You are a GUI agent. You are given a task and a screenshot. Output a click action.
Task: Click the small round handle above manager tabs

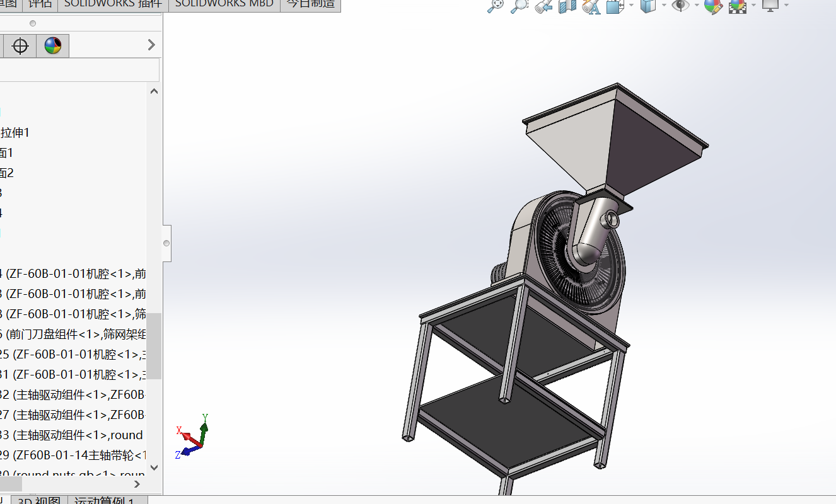tap(33, 23)
